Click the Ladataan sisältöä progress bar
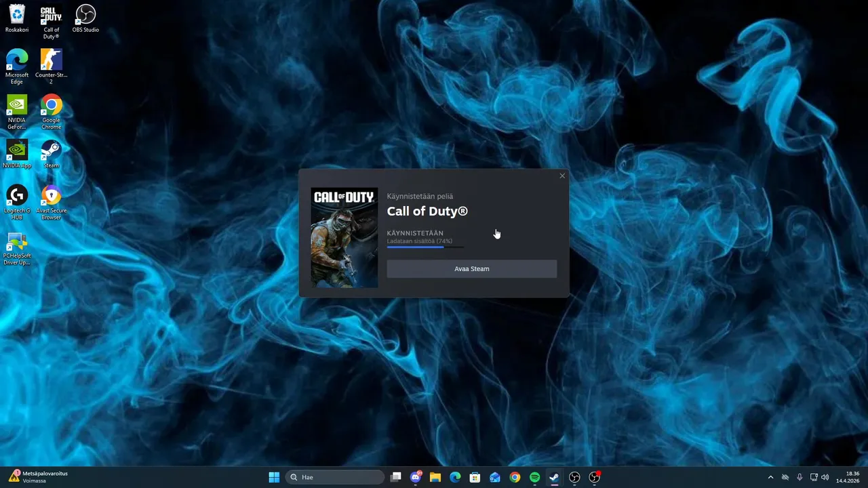 point(426,247)
